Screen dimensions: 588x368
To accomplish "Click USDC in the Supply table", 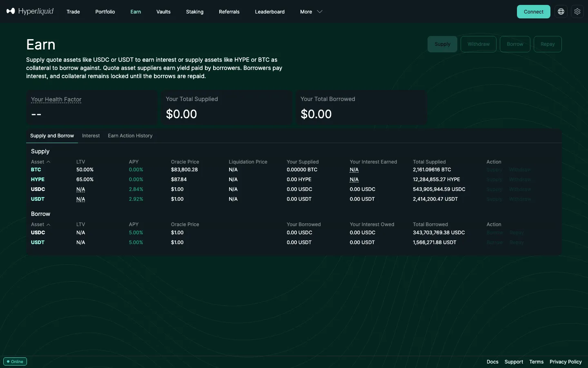I will (38, 189).
